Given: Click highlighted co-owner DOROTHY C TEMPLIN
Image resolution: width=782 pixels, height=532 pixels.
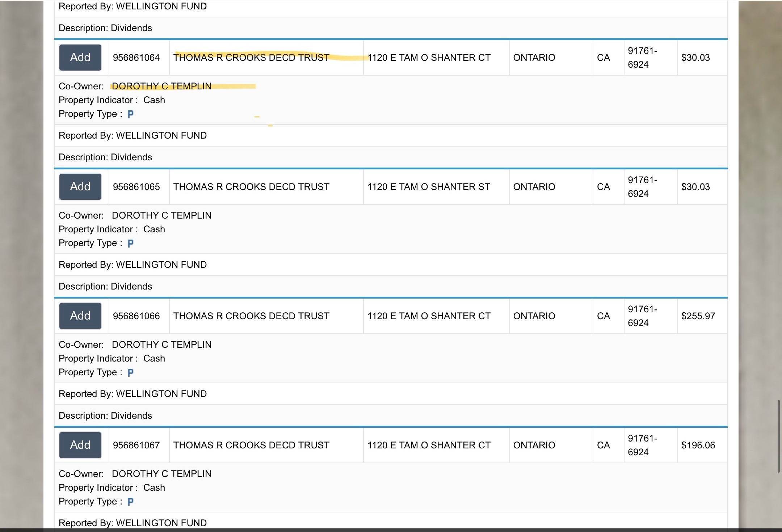Looking at the screenshot, I should coord(161,86).
